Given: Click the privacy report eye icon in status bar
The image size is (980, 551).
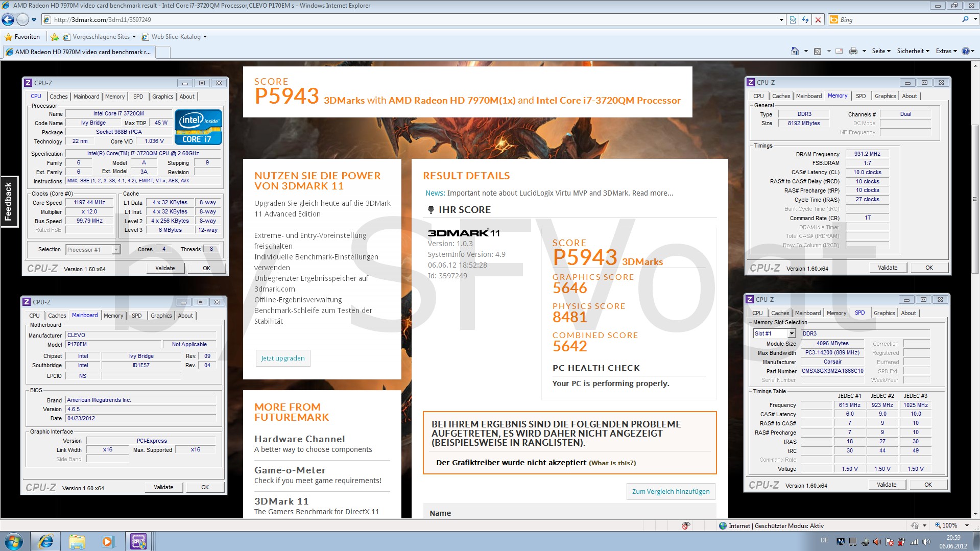Looking at the screenshot, I should pyautogui.click(x=686, y=525).
